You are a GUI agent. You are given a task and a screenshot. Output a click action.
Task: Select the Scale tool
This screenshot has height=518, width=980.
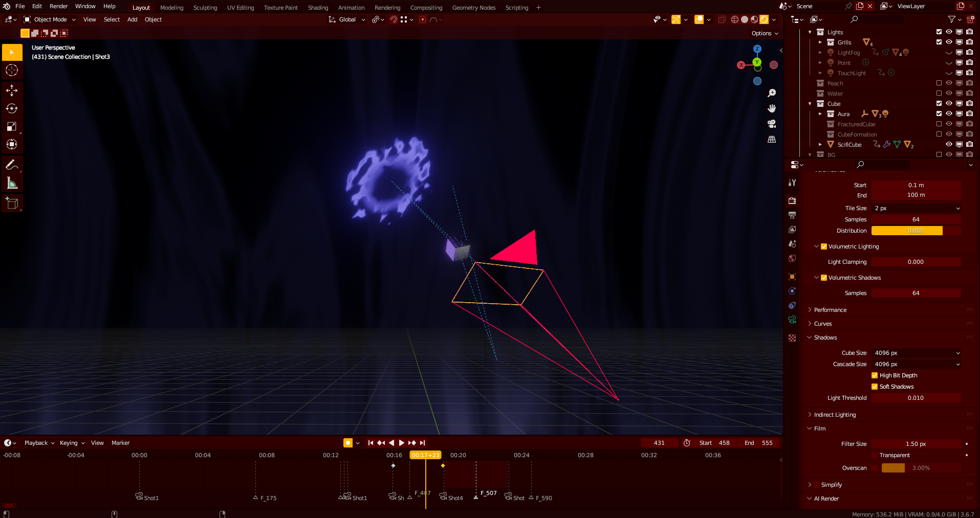pos(12,126)
